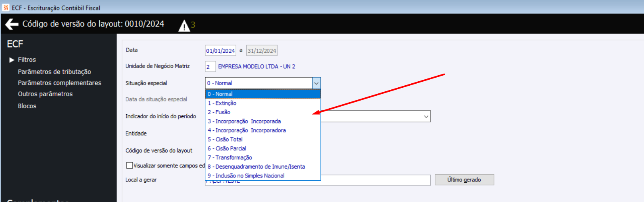Choose 8 - Desenquadramento de Imune/Isenta
Viewport: 644px width, 202px height.
(263, 167)
